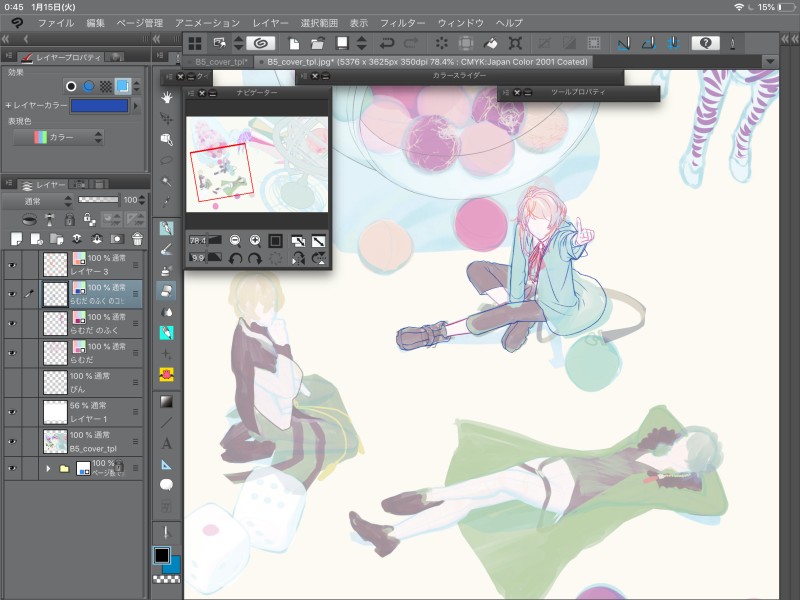Click the Balloon tool icon
800x600 pixels.
click(166, 485)
